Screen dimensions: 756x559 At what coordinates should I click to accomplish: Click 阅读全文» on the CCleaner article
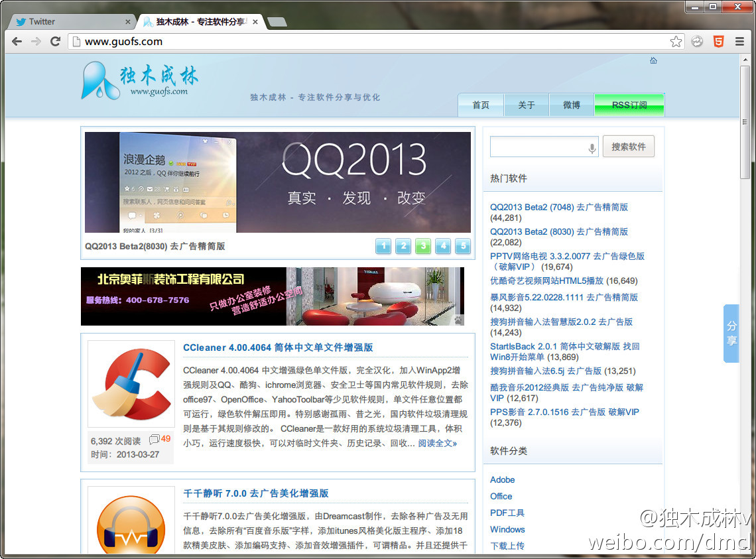437,443
